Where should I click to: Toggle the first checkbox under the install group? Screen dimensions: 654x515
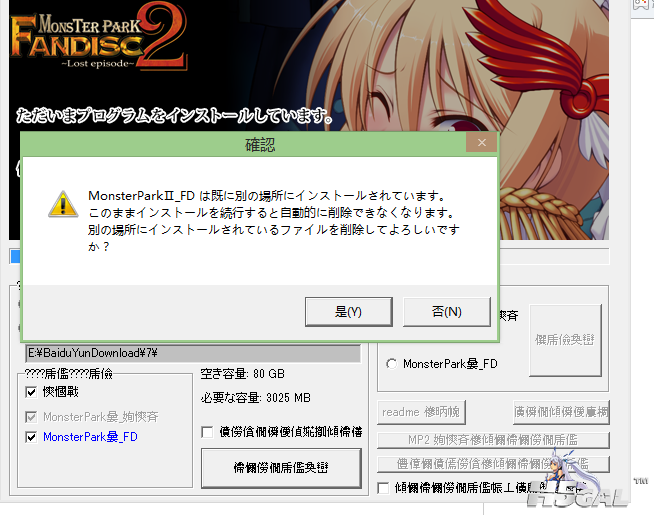[31, 392]
